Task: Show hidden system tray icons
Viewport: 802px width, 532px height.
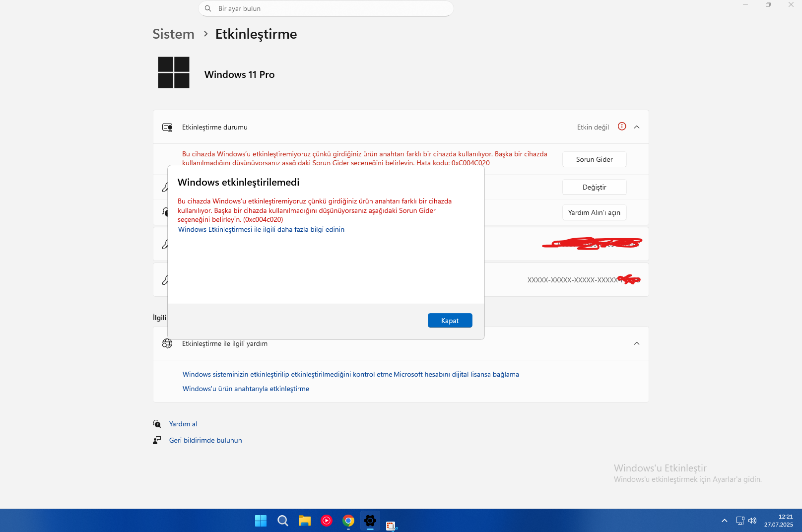Action: 725,521
